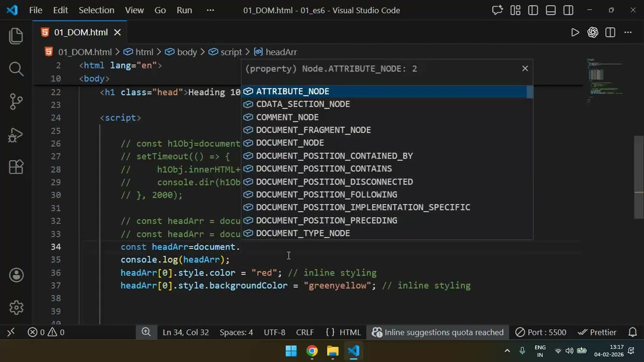The width and height of the screenshot is (644, 362).
Task: Open editor More Actions menu
Action: 628,33
